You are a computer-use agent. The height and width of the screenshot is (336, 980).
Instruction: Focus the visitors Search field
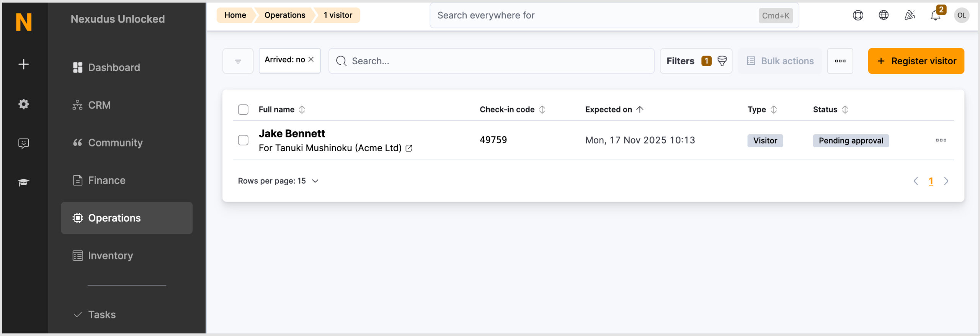(x=492, y=61)
